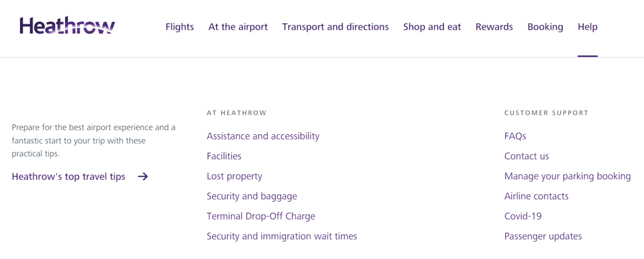Viewport: 644px width, 259px height.
Task: Open the FAQs link
Action: [515, 136]
